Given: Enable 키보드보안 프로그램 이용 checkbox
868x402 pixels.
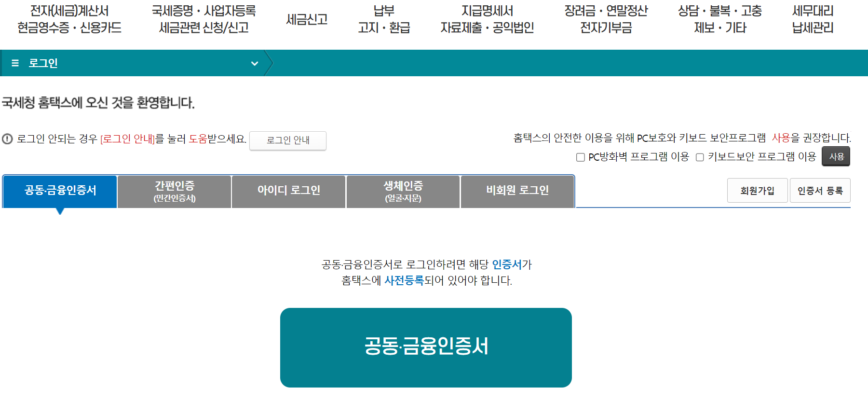Looking at the screenshot, I should point(700,157).
